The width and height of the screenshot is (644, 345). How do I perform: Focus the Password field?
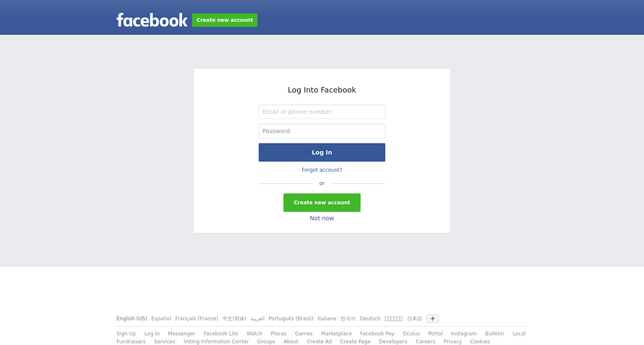coord(322,131)
